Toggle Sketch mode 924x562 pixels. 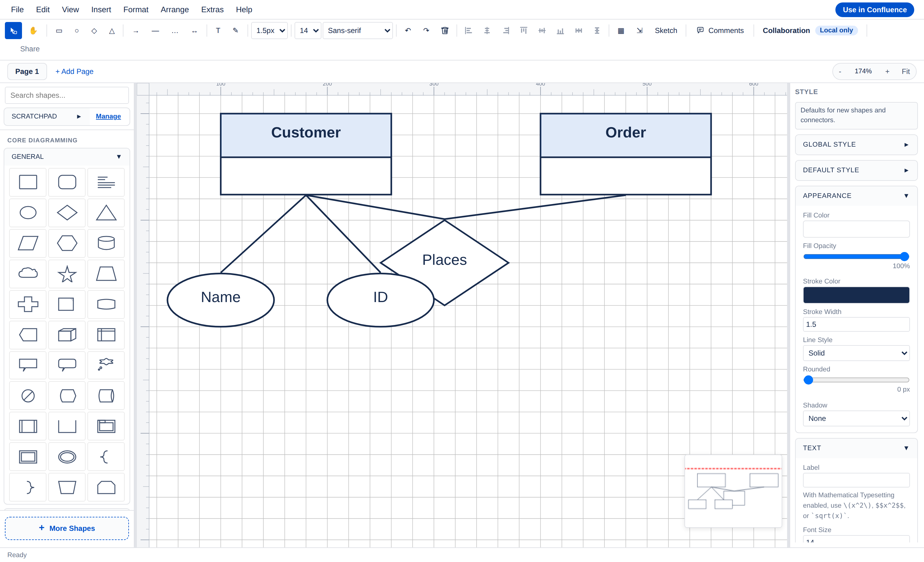pos(666,31)
